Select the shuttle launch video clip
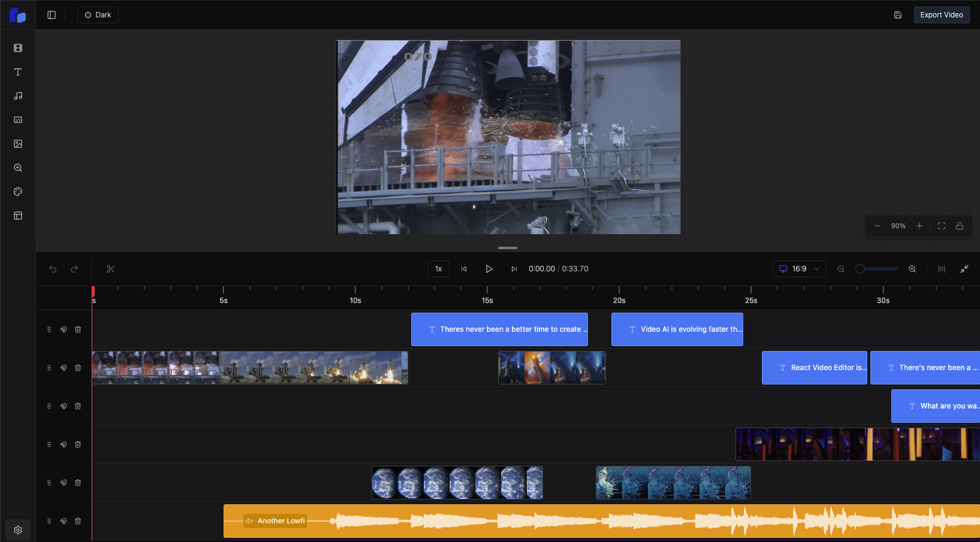The height and width of the screenshot is (542, 980). coord(250,368)
